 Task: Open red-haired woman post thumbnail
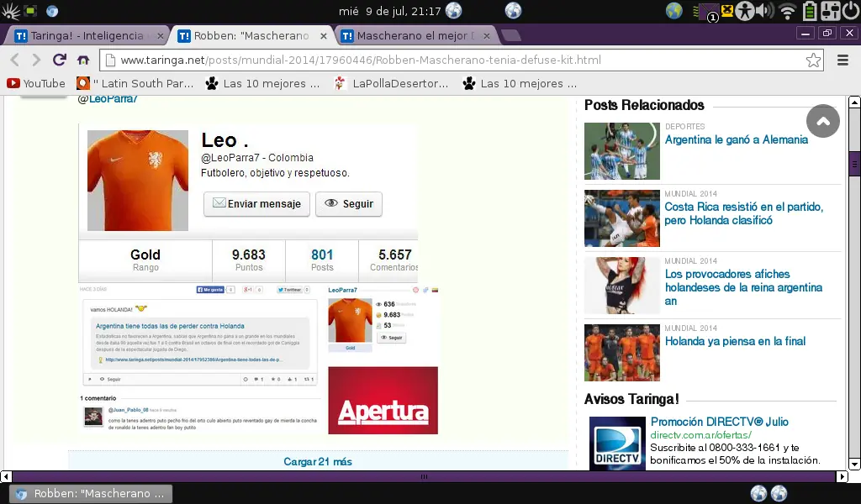(622, 286)
